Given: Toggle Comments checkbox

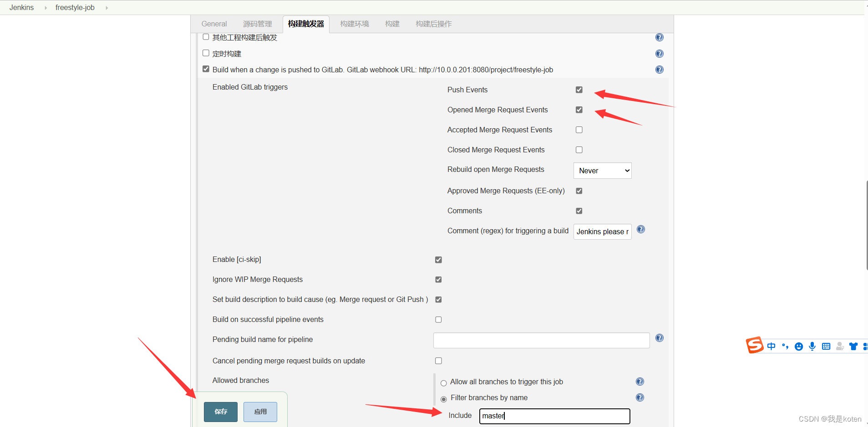Looking at the screenshot, I should [x=579, y=211].
